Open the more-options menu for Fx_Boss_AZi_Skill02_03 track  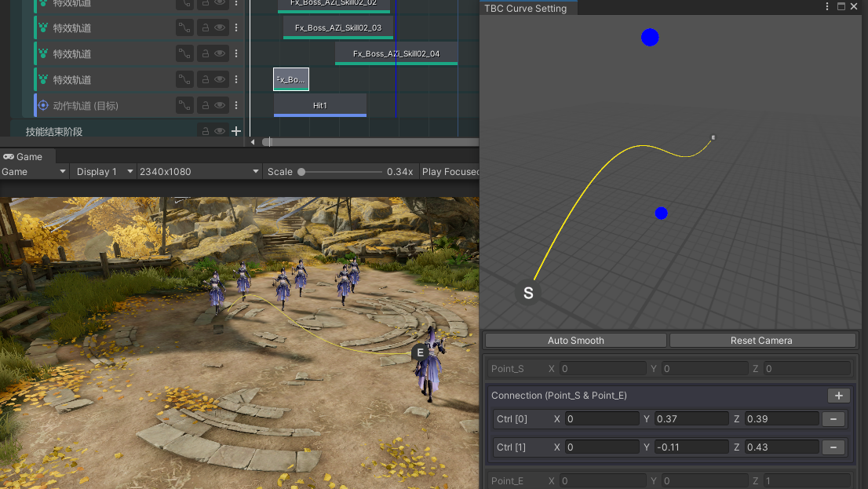(236, 27)
